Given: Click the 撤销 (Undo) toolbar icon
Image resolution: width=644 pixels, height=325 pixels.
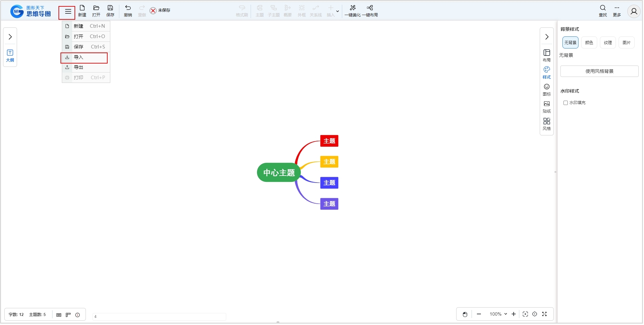Looking at the screenshot, I should click(128, 11).
